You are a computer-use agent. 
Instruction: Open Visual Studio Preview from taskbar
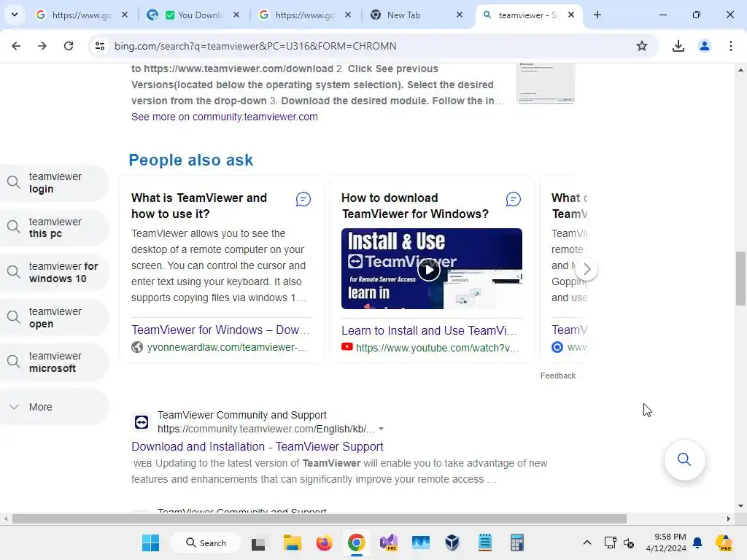pos(389,542)
